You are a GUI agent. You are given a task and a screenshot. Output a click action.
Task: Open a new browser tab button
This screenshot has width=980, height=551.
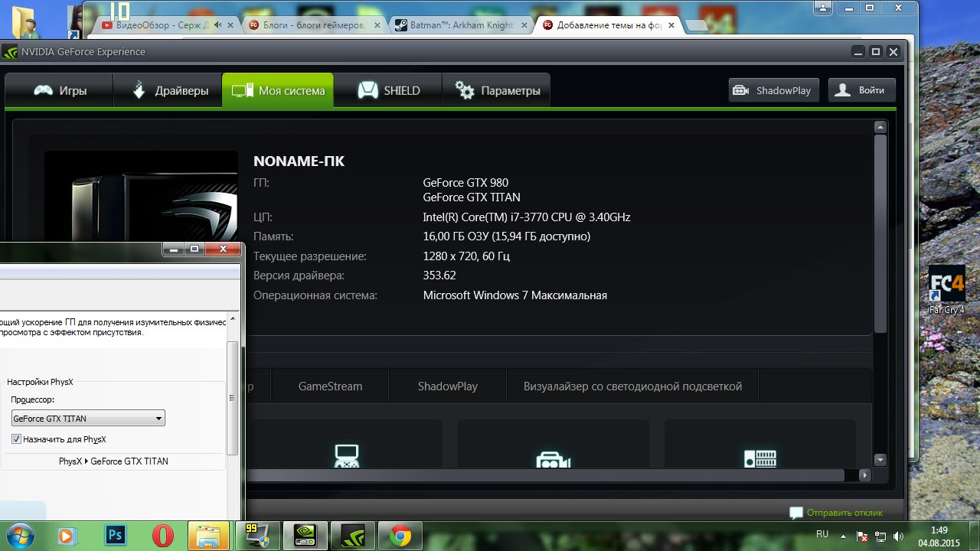point(696,25)
